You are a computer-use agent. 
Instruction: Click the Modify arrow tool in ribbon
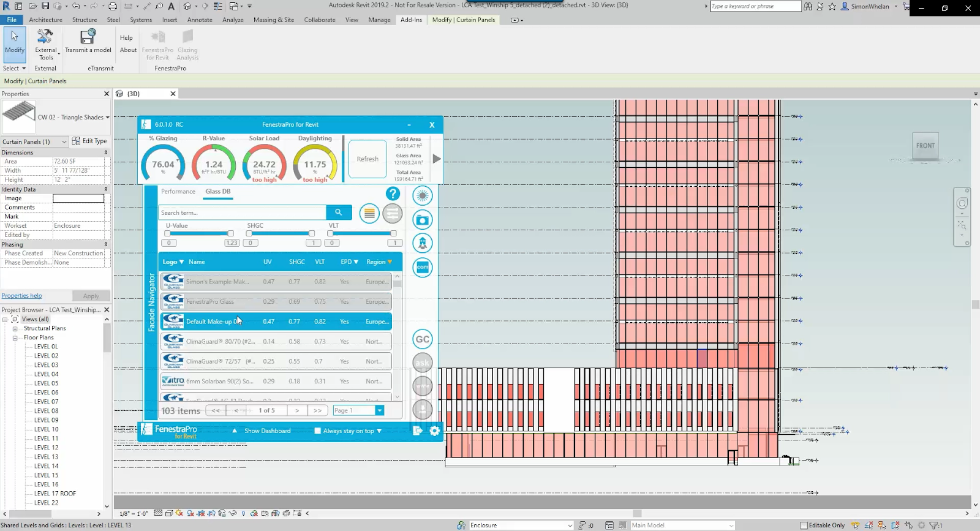(15, 44)
